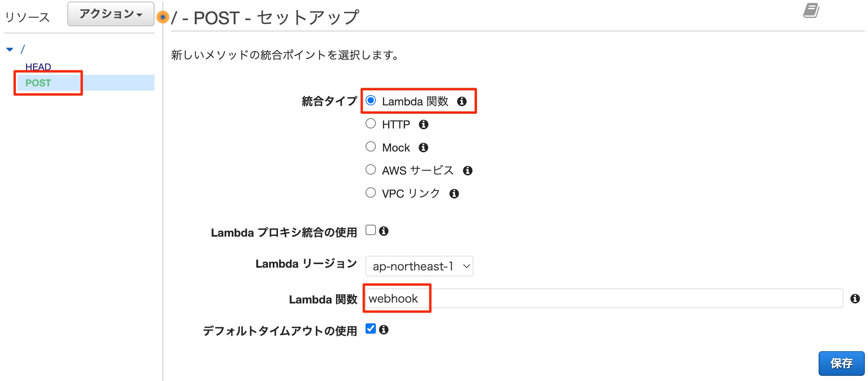
Task: Open info tooltip next to Lambda 関数 radio
Action: 462,102
